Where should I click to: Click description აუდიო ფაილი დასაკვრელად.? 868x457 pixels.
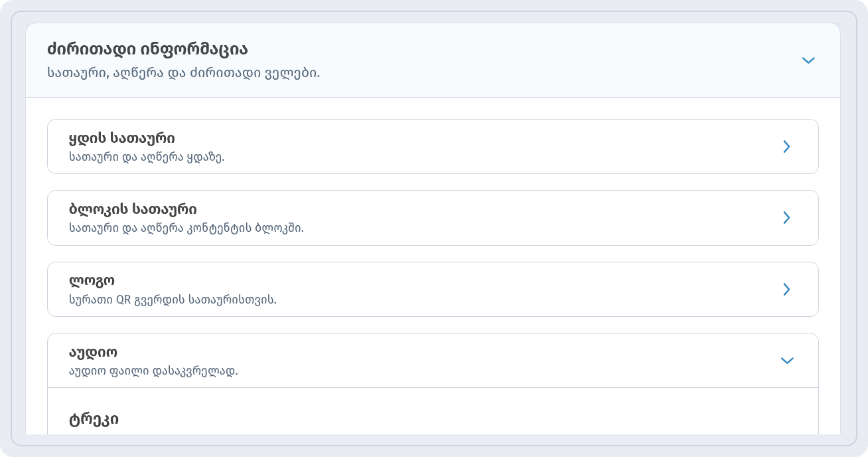click(x=153, y=371)
